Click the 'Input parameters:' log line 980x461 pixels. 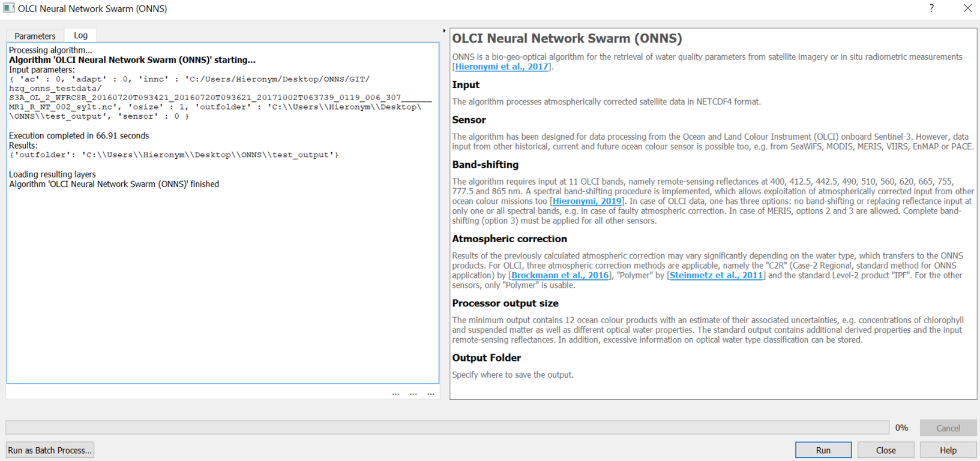(42, 70)
